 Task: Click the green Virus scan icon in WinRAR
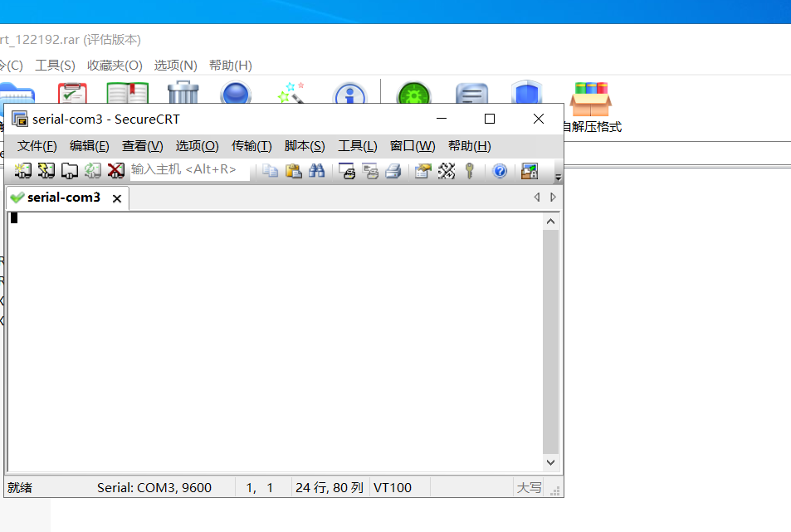click(x=414, y=93)
